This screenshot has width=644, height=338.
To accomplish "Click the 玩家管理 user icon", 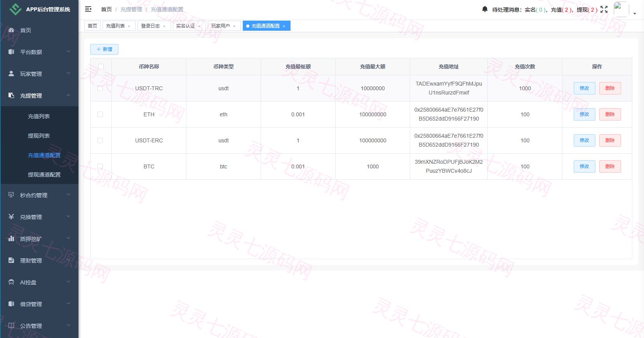I will [x=11, y=74].
